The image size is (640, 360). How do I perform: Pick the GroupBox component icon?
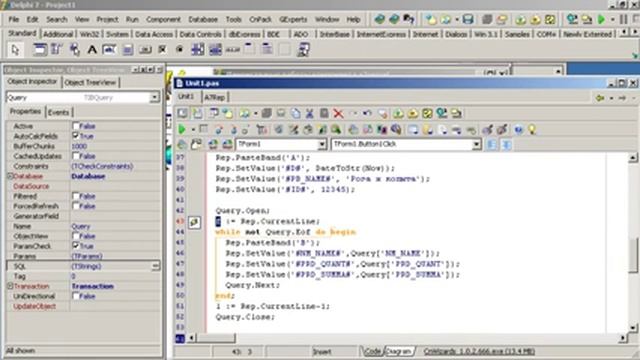tap(249, 49)
